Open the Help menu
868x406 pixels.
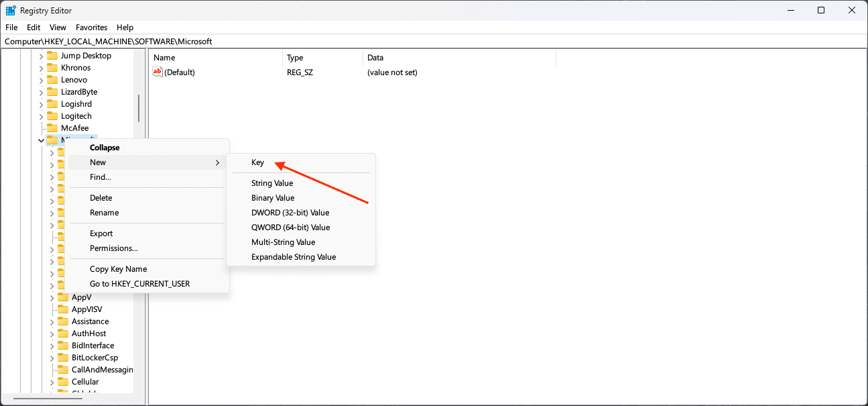(125, 28)
